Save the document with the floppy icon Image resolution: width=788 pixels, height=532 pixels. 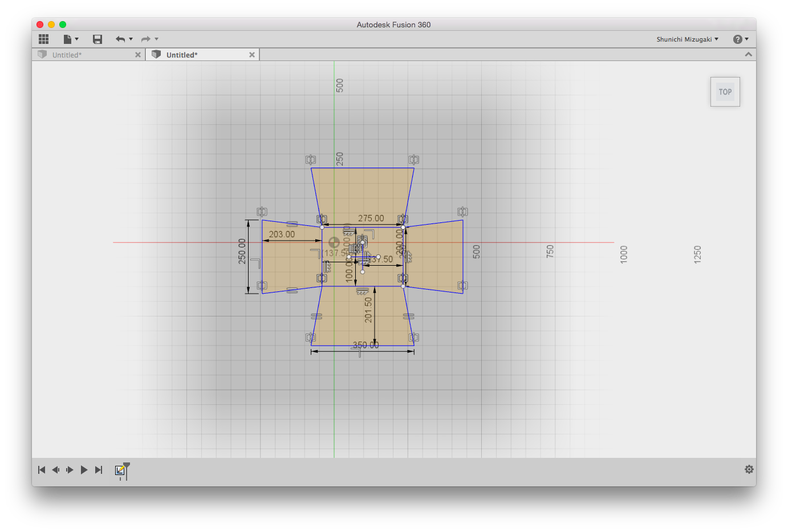(x=98, y=39)
